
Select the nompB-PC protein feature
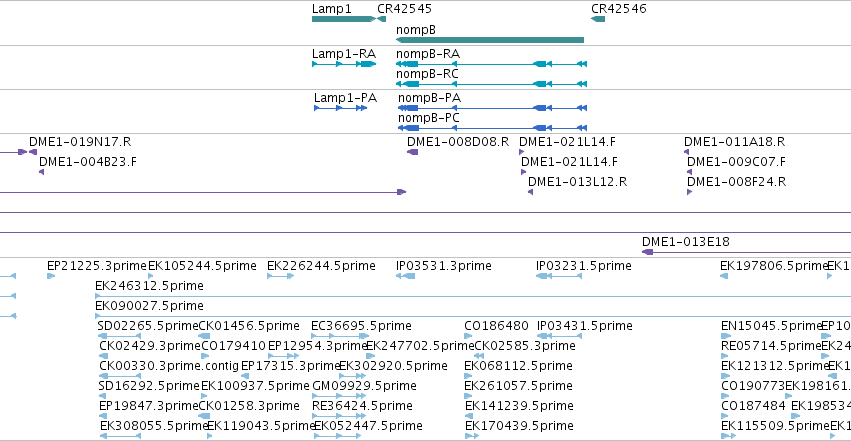pos(492,128)
